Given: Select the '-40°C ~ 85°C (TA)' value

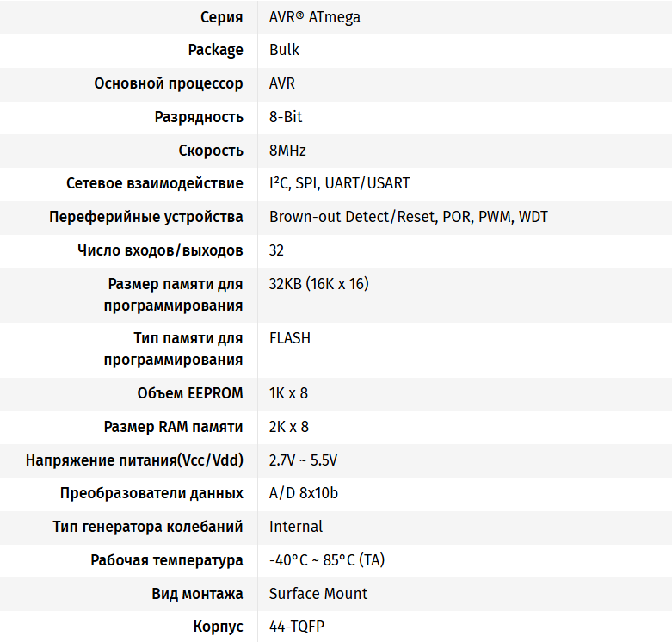Looking at the screenshot, I should [x=327, y=560].
